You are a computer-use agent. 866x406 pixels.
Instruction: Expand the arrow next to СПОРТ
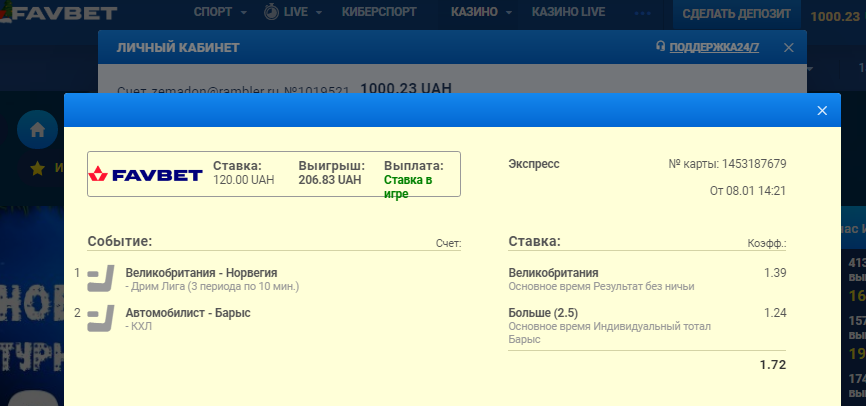tap(244, 13)
